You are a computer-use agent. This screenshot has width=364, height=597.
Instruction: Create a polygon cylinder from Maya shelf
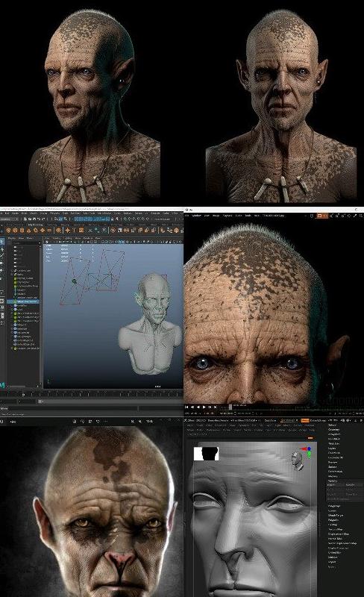pyautogui.click(x=22, y=230)
